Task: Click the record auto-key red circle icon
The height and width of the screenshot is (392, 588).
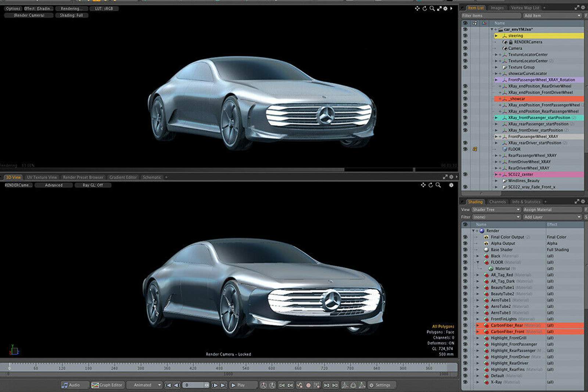Action: (308, 385)
